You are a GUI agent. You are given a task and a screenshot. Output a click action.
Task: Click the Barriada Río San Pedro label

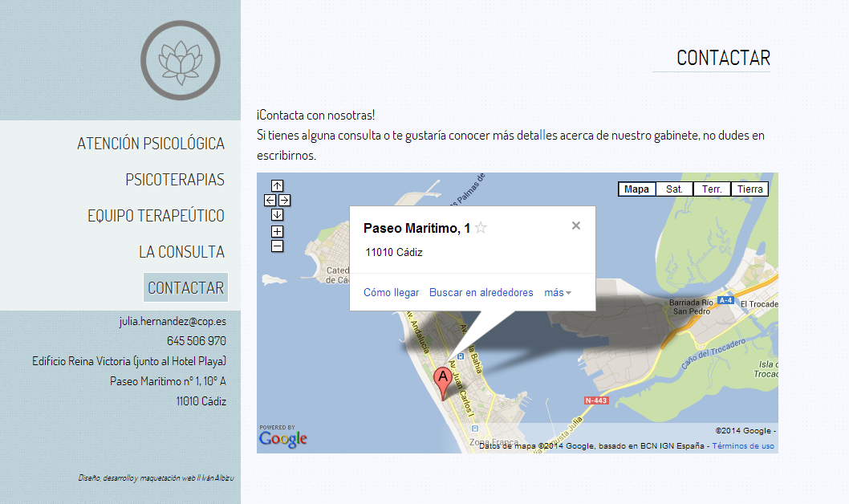pos(692,307)
